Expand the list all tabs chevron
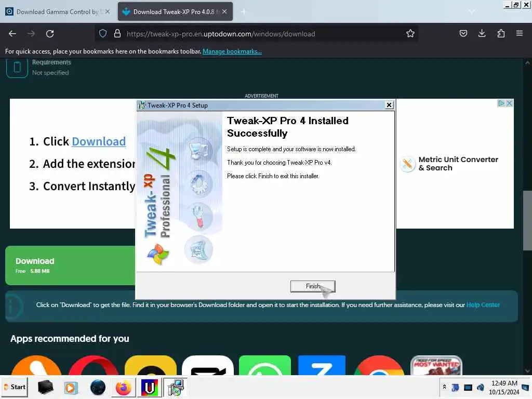 click(x=471, y=12)
